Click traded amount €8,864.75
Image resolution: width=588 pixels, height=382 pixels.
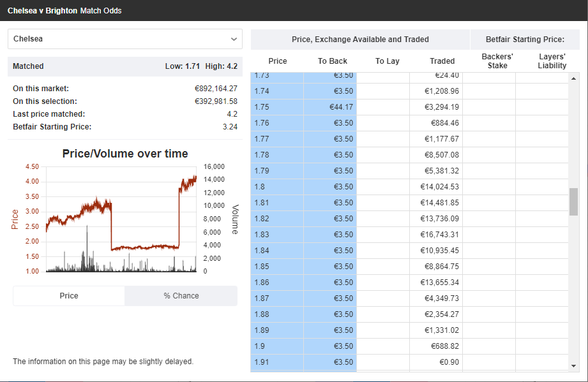tap(441, 267)
